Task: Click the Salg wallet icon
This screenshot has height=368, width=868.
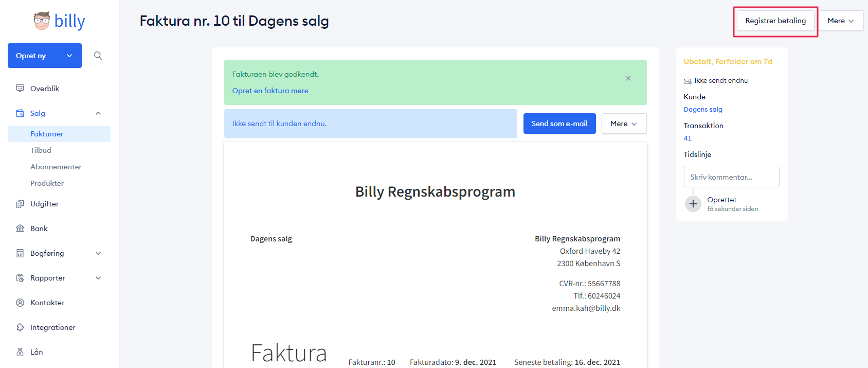Action: pyautogui.click(x=20, y=113)
